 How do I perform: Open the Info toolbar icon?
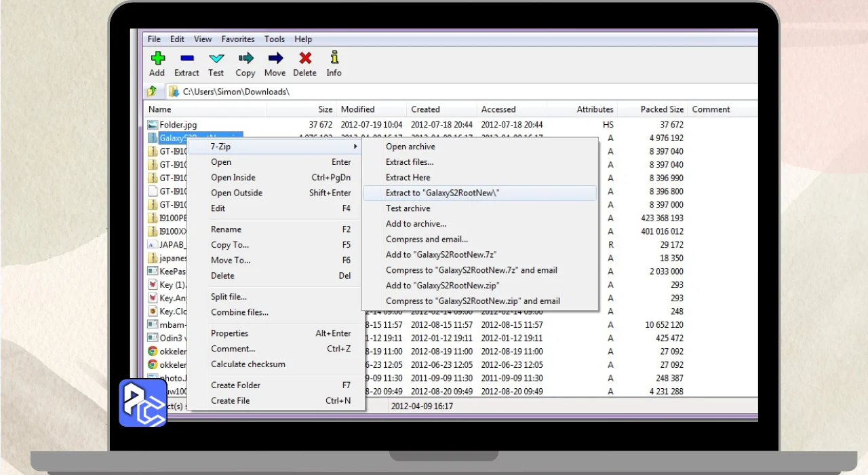[334, 58]
